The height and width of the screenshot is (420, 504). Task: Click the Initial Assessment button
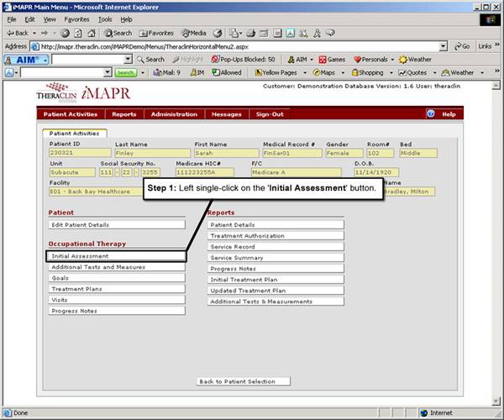(117, 255)
